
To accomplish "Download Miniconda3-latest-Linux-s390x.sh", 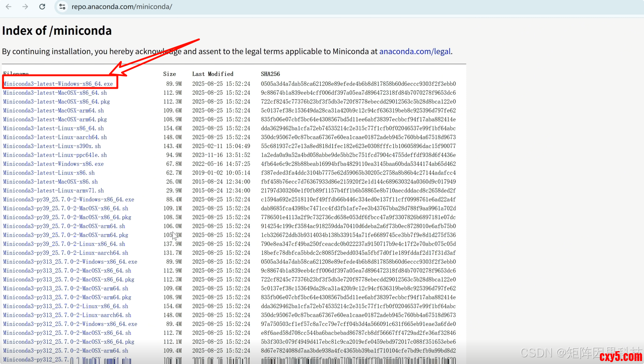I will 52,146.
